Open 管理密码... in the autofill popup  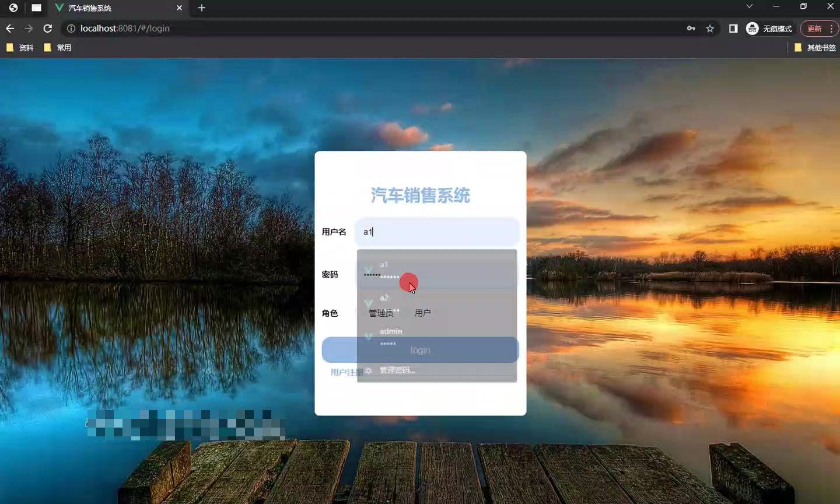click(x=437, y=370)
